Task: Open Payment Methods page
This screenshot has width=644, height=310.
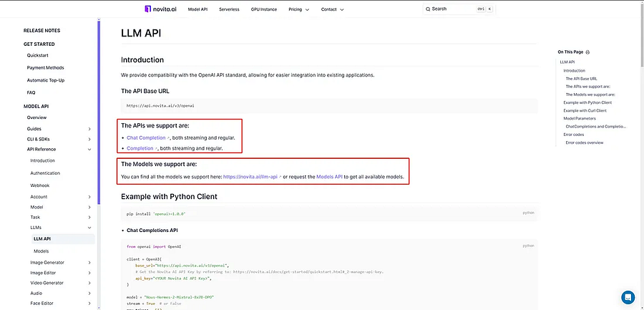Action: (45, 67)
